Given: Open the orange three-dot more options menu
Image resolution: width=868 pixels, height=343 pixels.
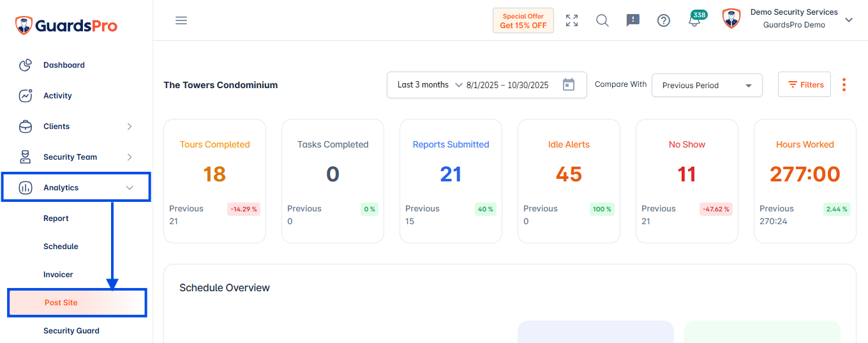Looking at the screenshot, I should pos(844,85).
